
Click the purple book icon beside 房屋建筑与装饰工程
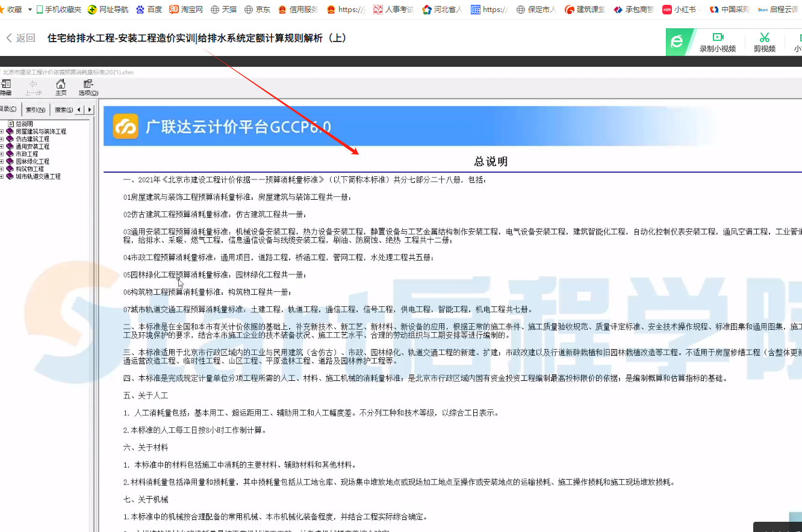(10, 131)
